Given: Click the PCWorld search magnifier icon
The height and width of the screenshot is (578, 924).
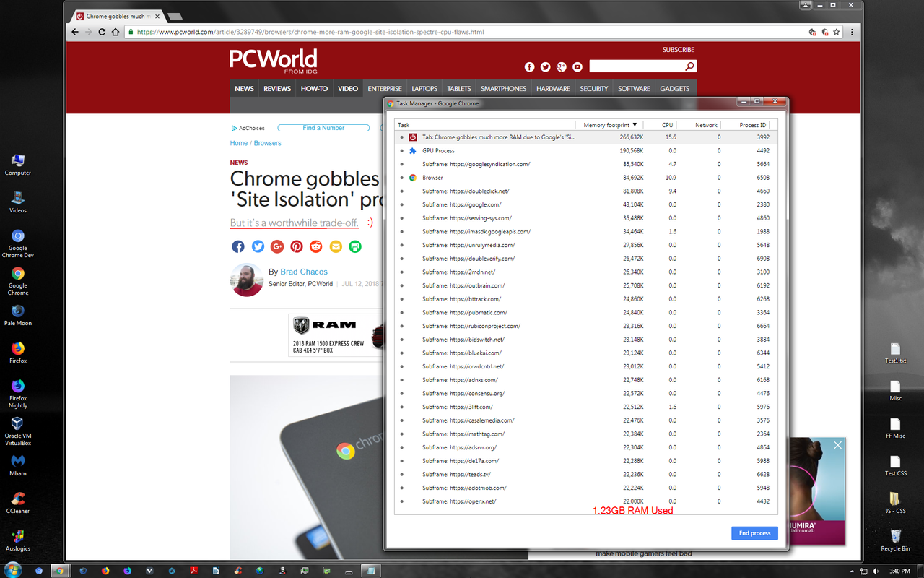Looking at the screenshot, I should [690, 66].
